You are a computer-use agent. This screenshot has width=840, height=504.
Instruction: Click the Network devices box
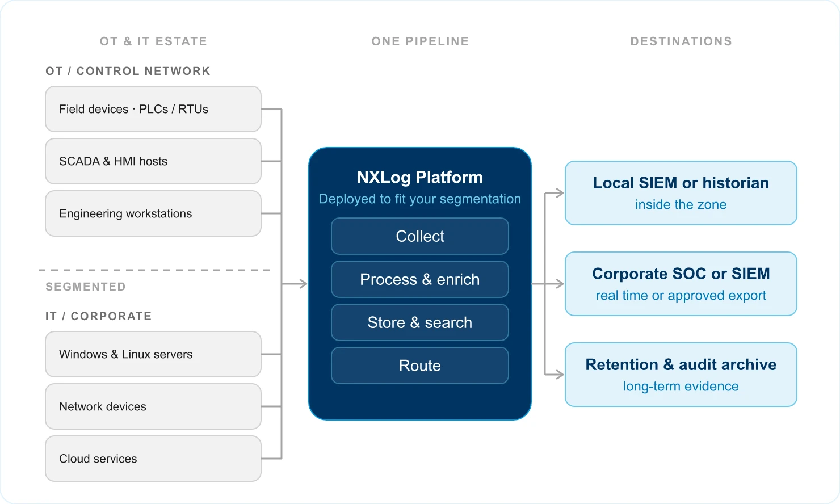pos(153,406)
